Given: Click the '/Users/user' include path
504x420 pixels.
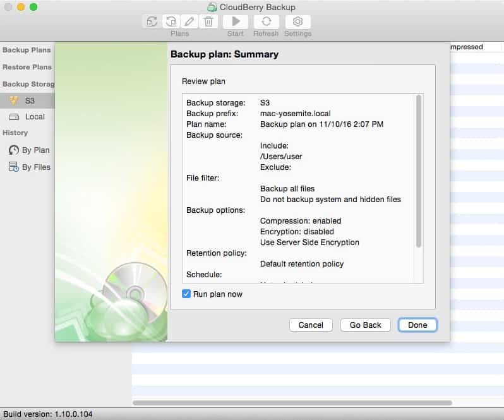Looking at the screenshot, I should pos(281,157).
